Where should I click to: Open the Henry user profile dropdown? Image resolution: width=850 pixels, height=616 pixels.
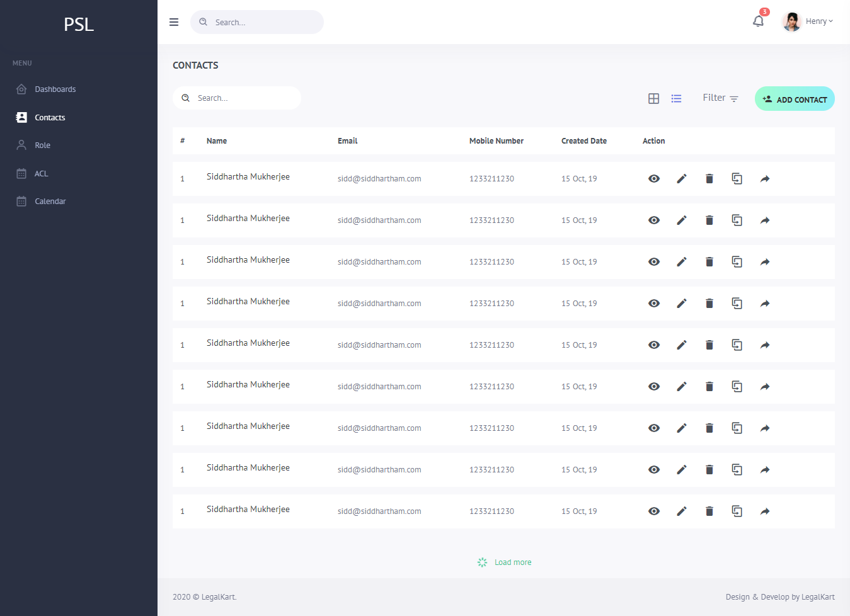point(808,21)
